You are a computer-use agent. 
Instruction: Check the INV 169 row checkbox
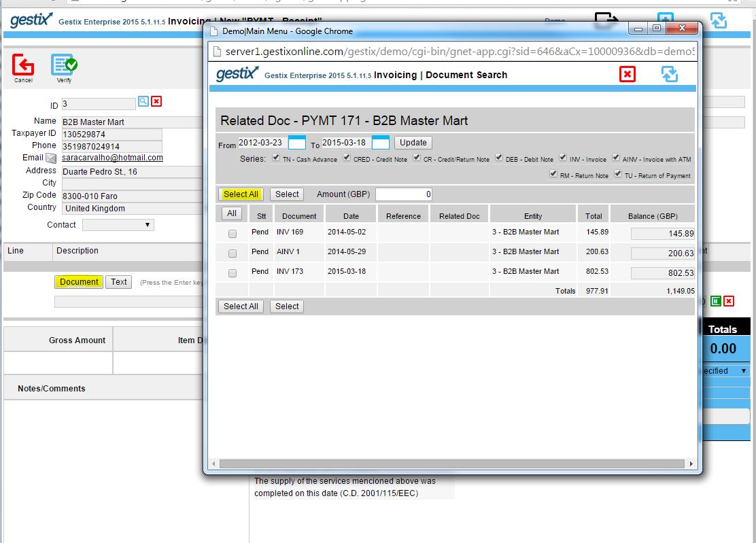click(233, 234)
